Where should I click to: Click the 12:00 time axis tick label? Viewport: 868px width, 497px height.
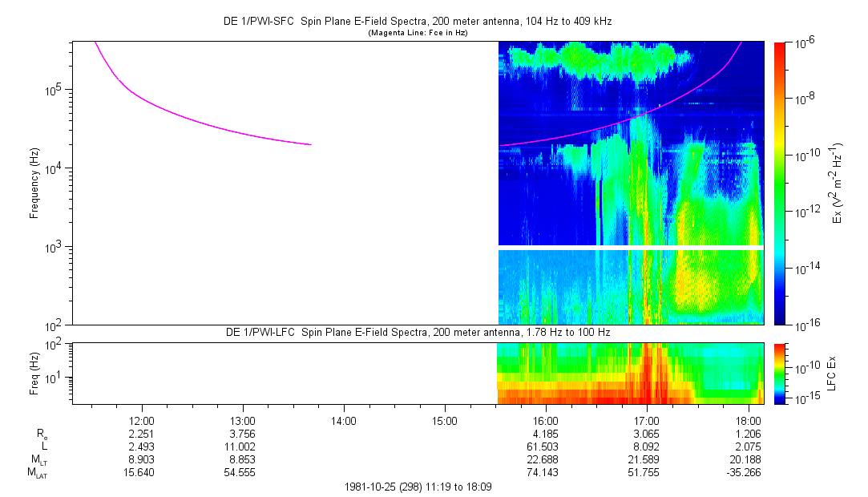pyautogui.click(x=142, y=421)
